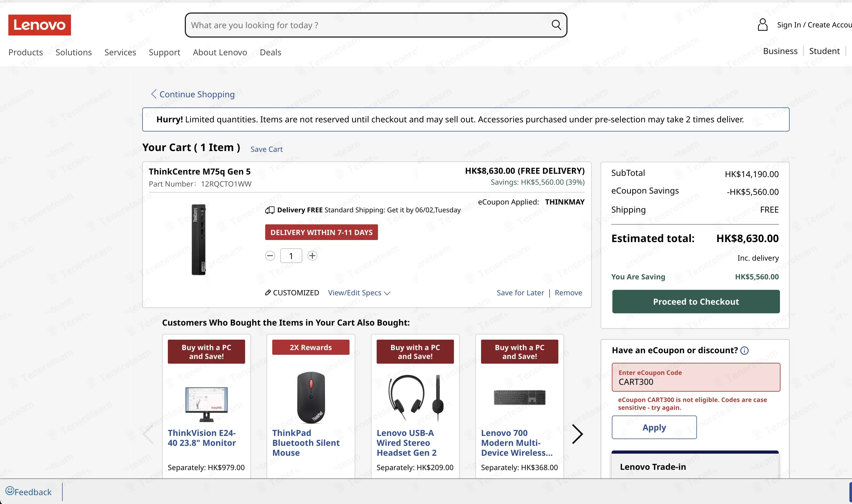Focus the eCoupon code input field
Screen dimensions: 852x504
point(696,377)
